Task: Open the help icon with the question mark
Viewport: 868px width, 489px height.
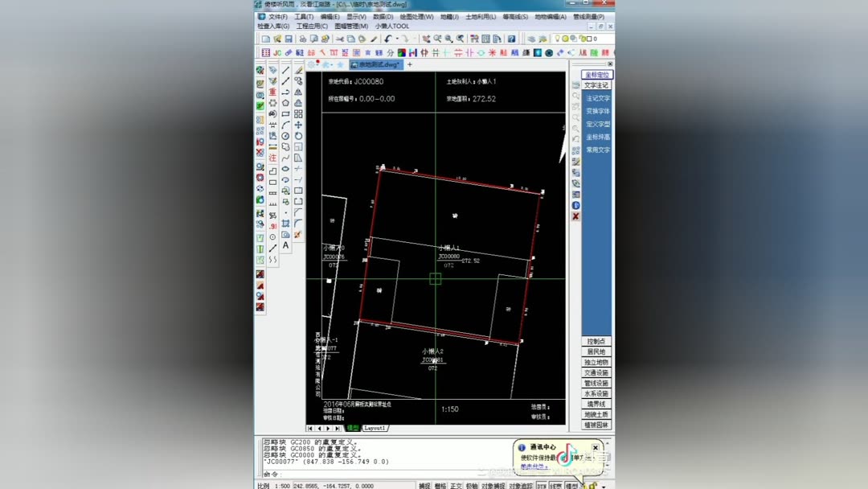Action: [511, 38]
